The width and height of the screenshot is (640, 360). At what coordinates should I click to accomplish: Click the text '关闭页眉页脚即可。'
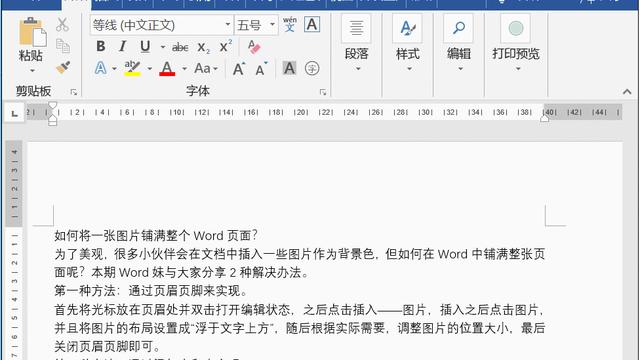point(108,347)
